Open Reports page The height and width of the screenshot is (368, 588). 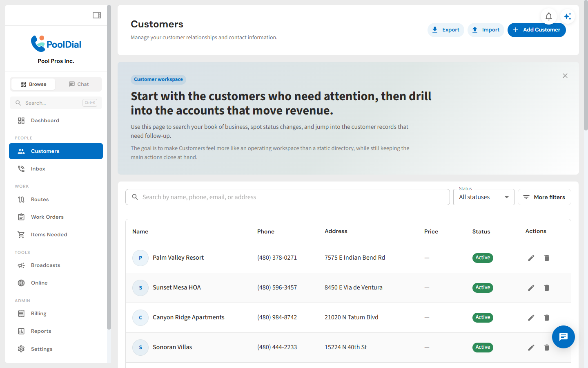tap(56, 331)
